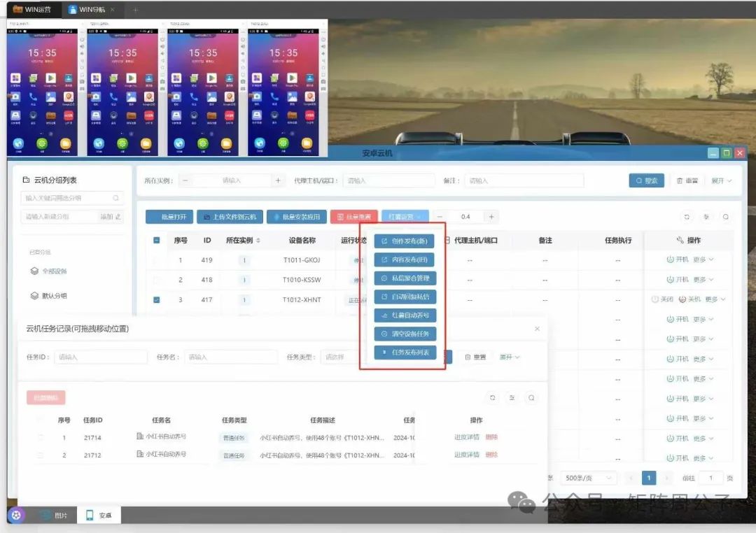Expand 更多 dropdown for device T1011-GKOJ
Viewport: 756px width, 533px height.
point(703,260)
